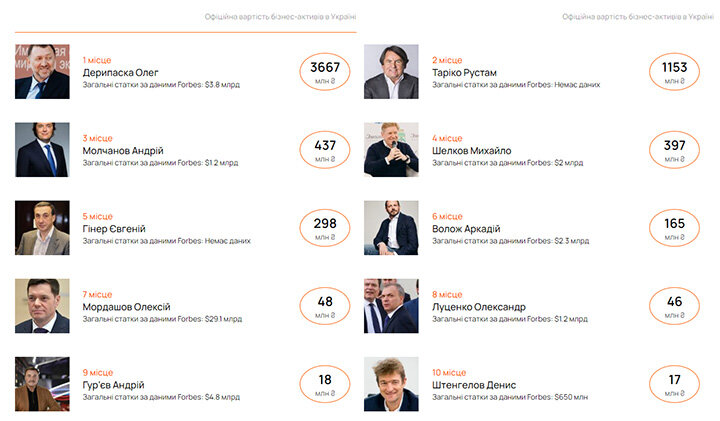Open the Таріко Рустам name link

(464, 73)
